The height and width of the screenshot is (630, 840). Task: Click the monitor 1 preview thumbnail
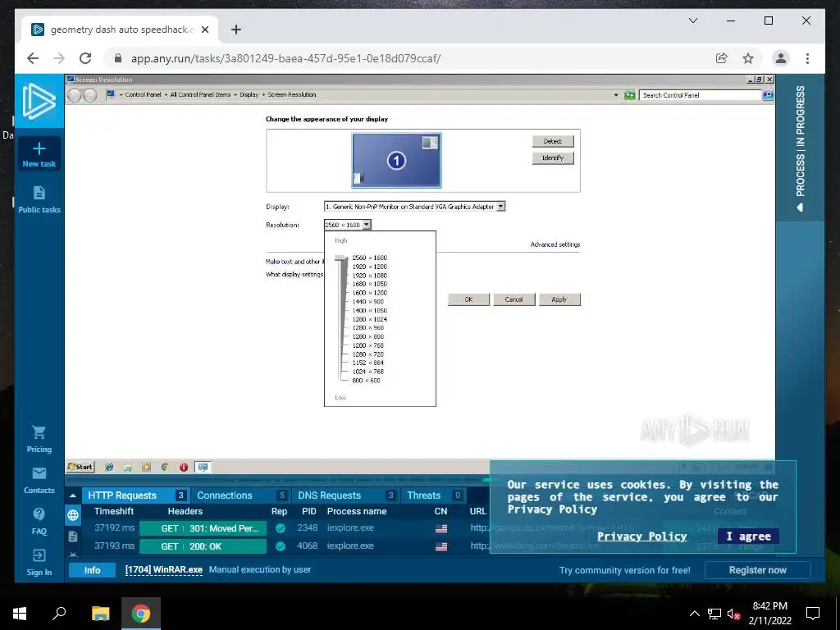(396, 161)
